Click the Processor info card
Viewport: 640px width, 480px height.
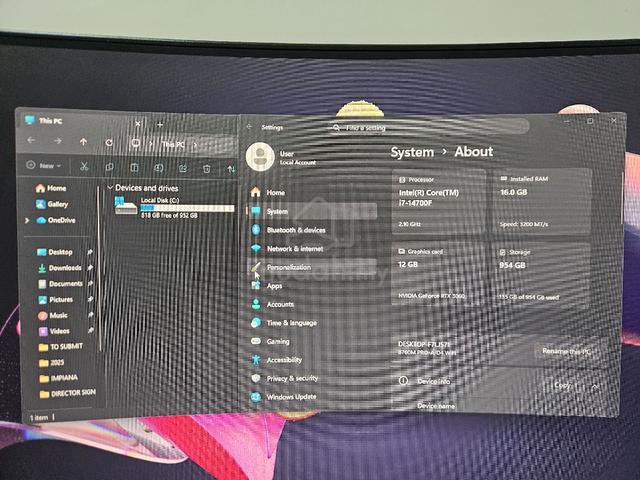439,202
